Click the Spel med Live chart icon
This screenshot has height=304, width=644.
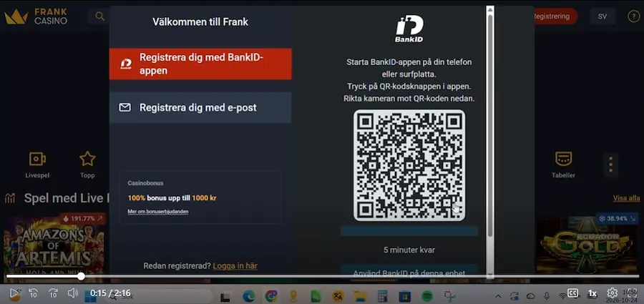click(10, 198)
